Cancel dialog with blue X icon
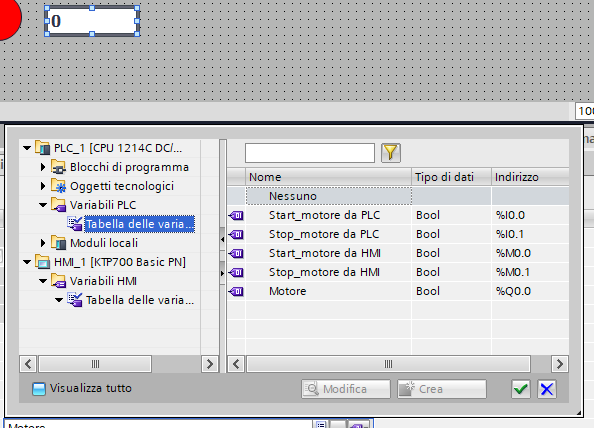This screenshot has width=594, height=428. pyautogui.click(x=547, y=389)
